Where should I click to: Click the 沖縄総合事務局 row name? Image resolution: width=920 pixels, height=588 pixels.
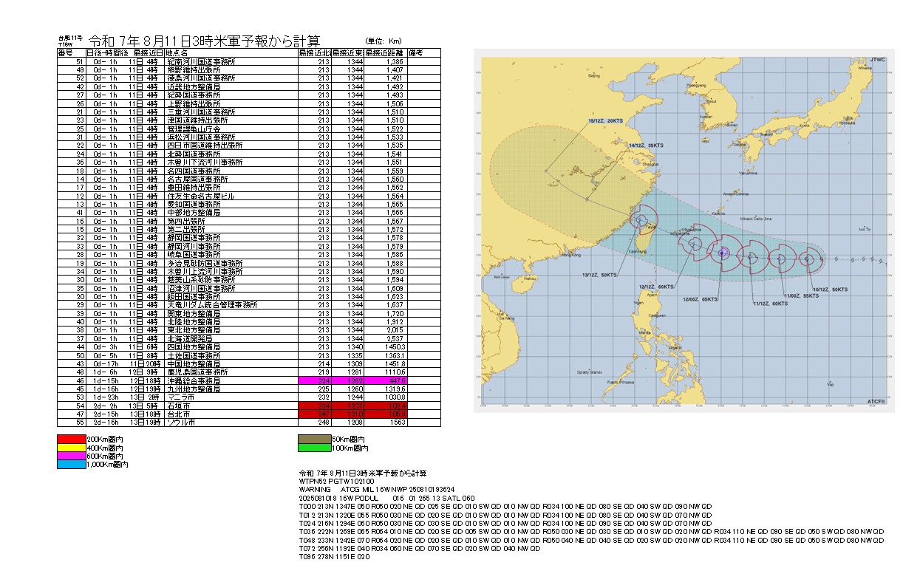pyautogui.click(x=194, y=380)
